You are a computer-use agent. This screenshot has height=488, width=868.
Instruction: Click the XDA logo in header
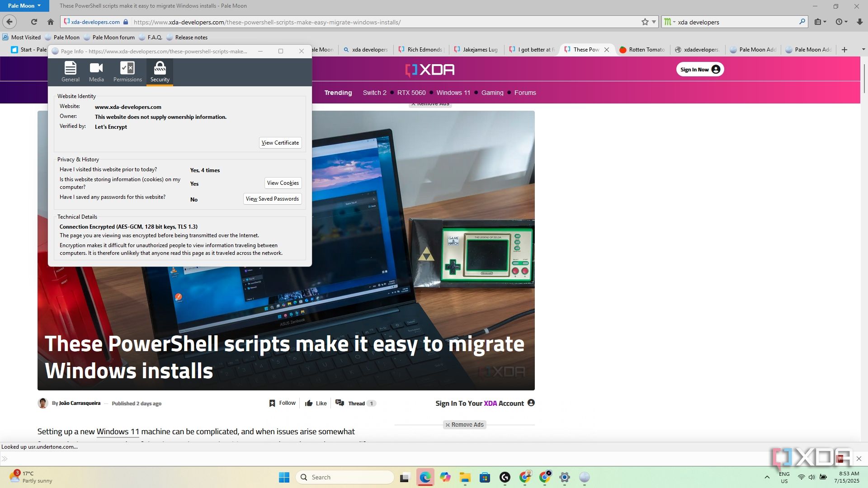(x=430, y=70)
